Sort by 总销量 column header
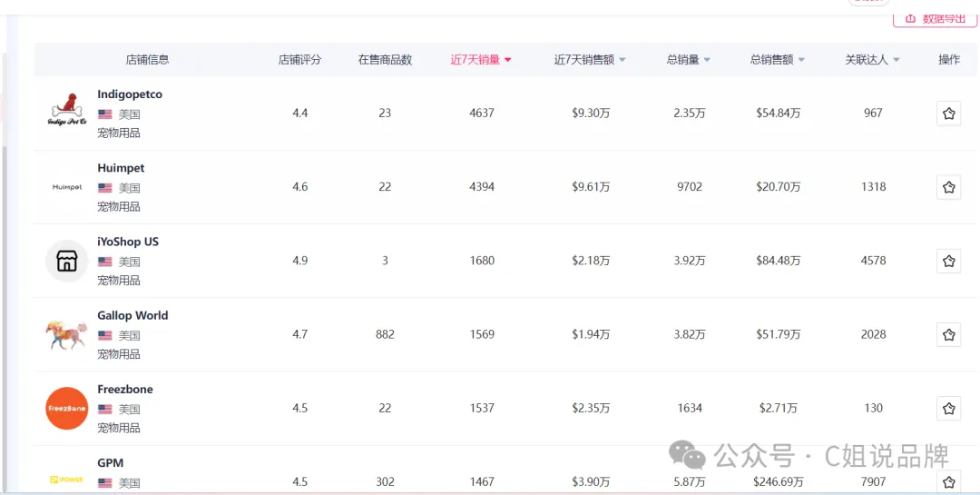The width and height of the screenshot is (980, 495). 688,60
